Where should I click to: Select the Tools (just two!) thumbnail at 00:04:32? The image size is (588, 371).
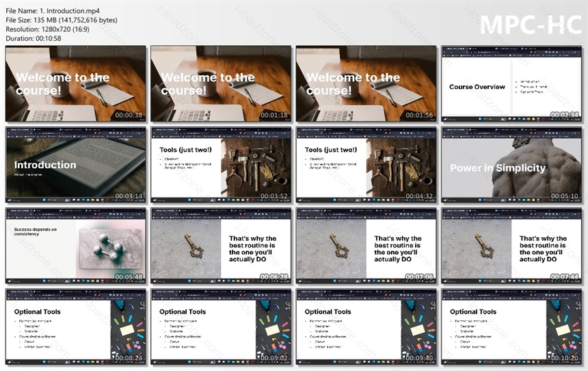tap(366, 165)
